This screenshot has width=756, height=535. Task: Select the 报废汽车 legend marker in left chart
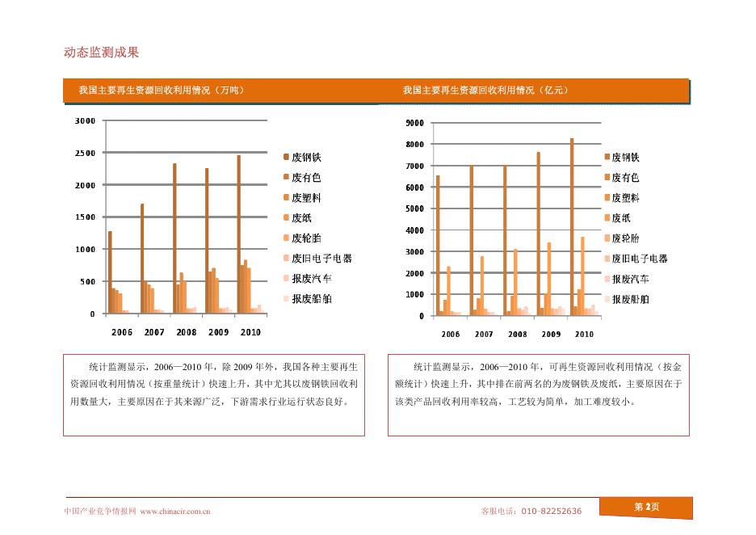click(286, 277)
